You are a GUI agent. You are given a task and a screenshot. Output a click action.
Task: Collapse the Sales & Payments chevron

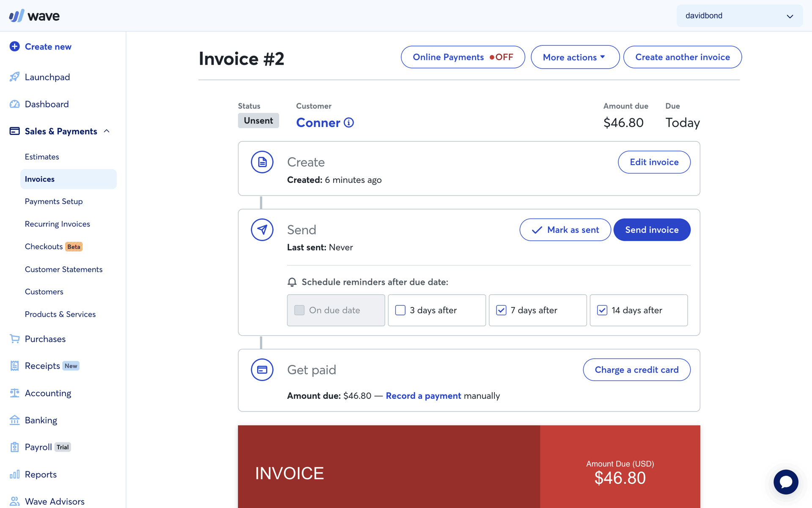pyautogui.click(x=107, y=131)
